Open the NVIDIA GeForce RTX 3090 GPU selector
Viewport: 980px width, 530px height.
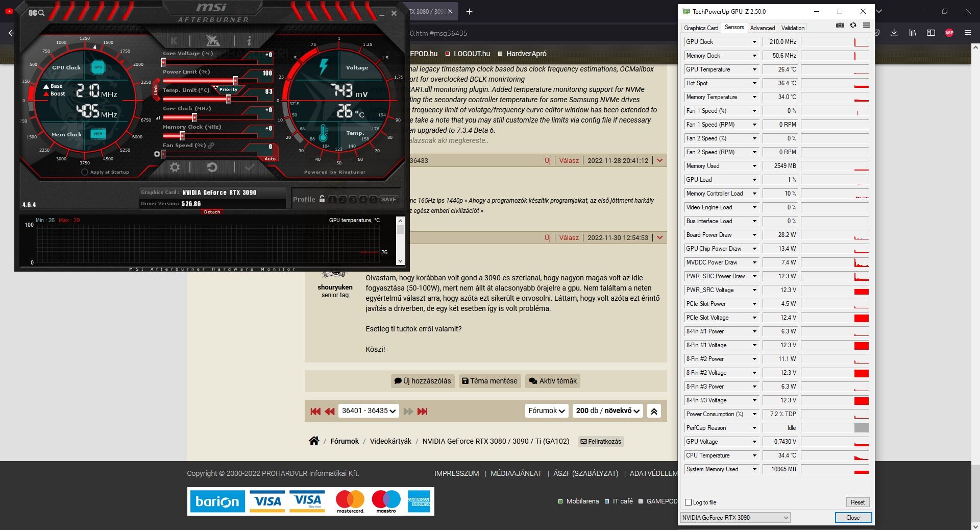pyautogui.click(x=735, y=518)
